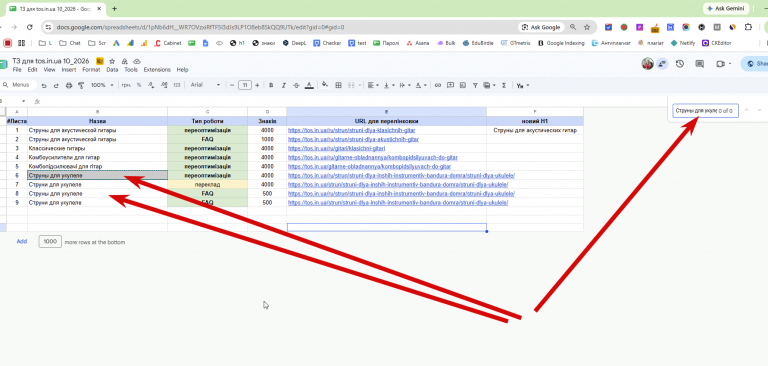Image resolution: width=768 pixels, height=366 pixels.
Task: Open the Netlify bookmark
Action: point(683,43)
